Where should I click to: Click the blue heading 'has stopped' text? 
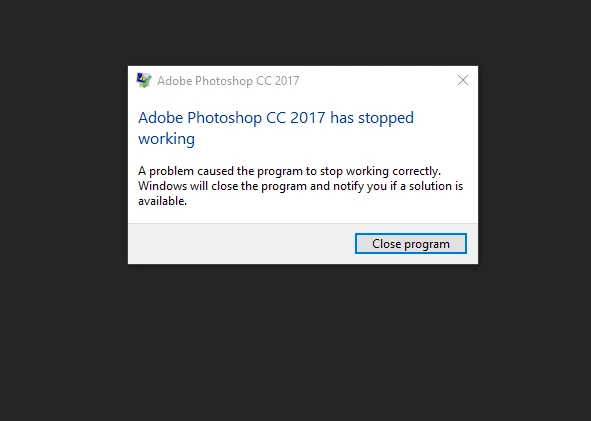tap(372, 118)
